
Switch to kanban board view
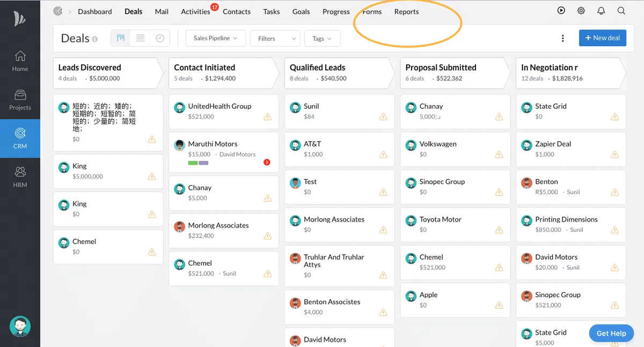[x=121, y=38]
